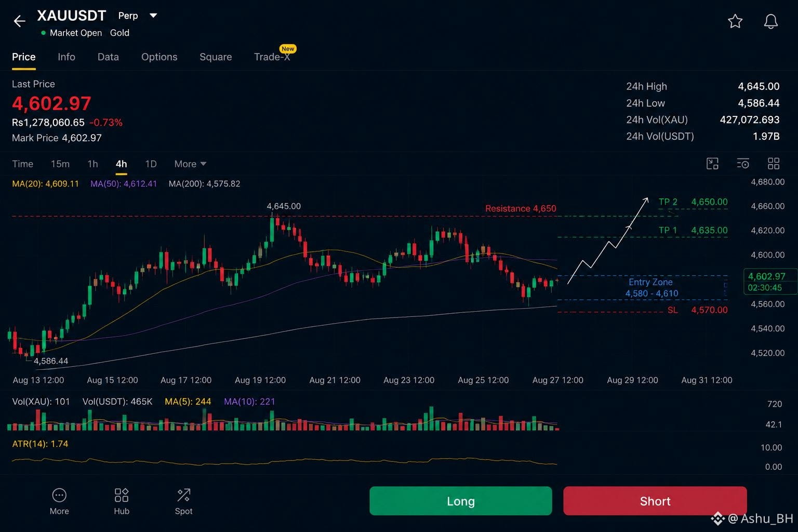Expand the XAUUSDT Perp pair selector arrow
The height and width of the screenshot is (532, 798).
tap(153, 16)
